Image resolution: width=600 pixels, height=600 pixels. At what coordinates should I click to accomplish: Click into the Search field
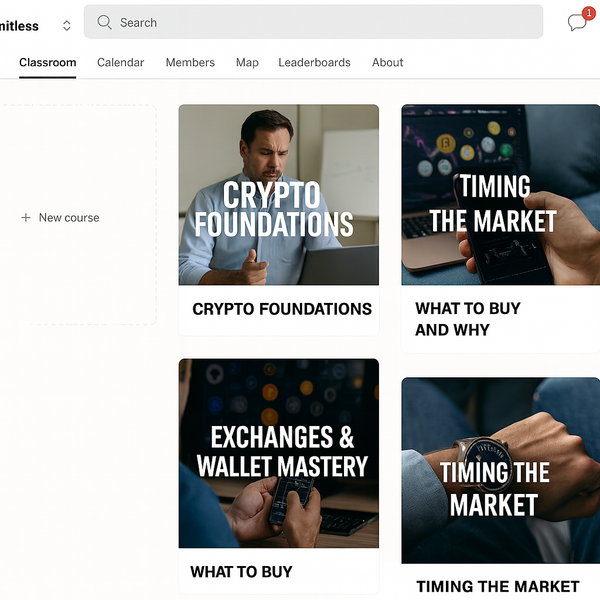click(x=313, y=22)
